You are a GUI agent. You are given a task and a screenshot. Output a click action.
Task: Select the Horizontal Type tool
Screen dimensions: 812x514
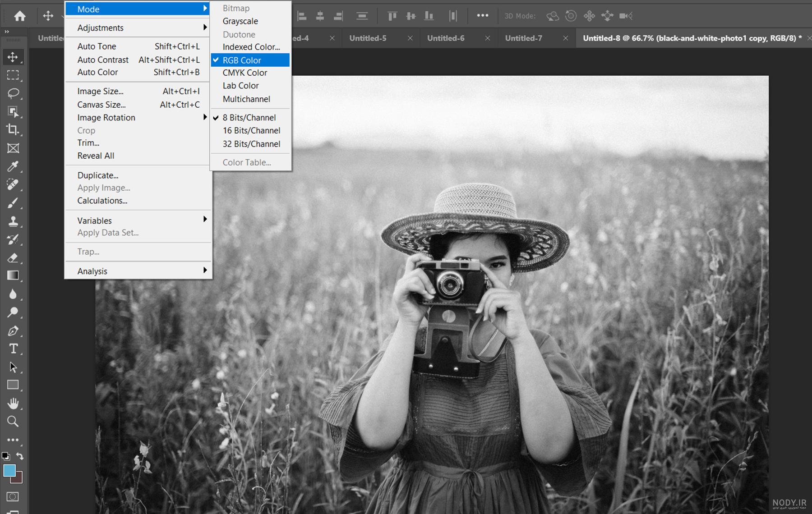point(13,349)
